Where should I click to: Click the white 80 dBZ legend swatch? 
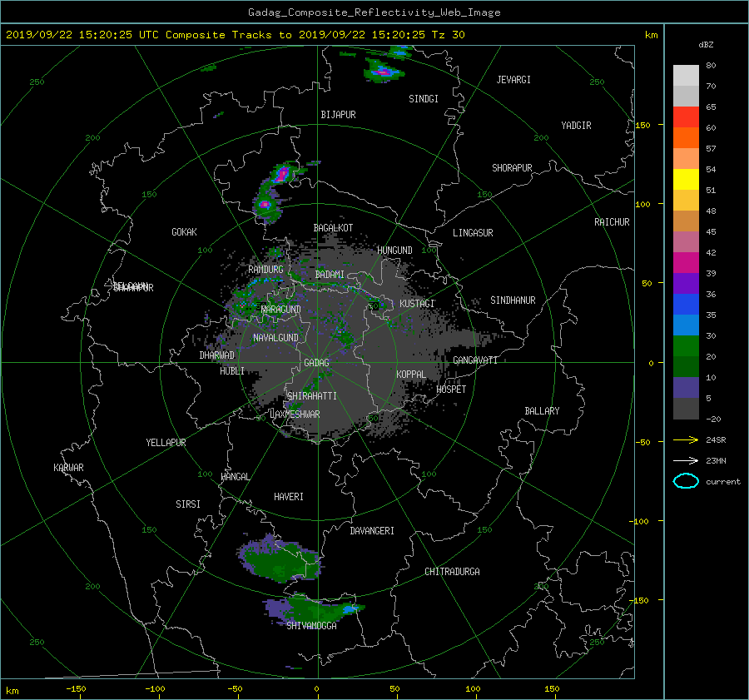pyautogui.click(x=686, y=76)
